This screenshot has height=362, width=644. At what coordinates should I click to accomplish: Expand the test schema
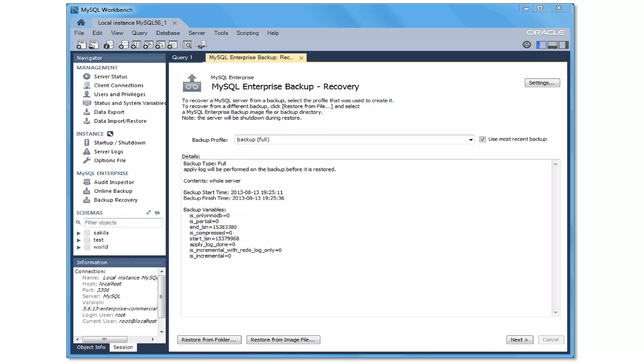pos(79,240)
